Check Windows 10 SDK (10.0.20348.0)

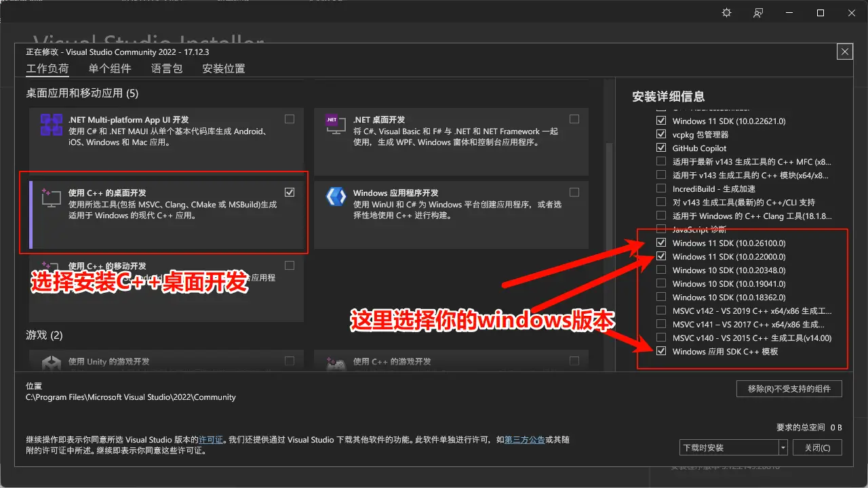(661, 270)
